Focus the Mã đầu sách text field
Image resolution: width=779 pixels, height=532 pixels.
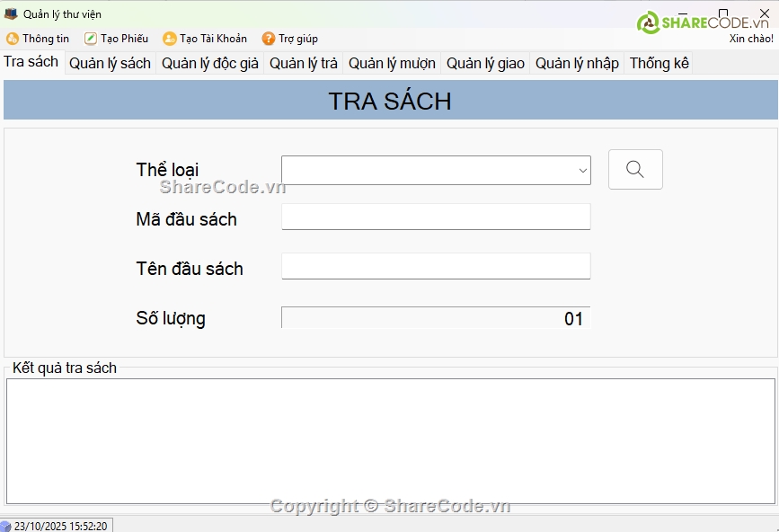(x=436, y=217)
